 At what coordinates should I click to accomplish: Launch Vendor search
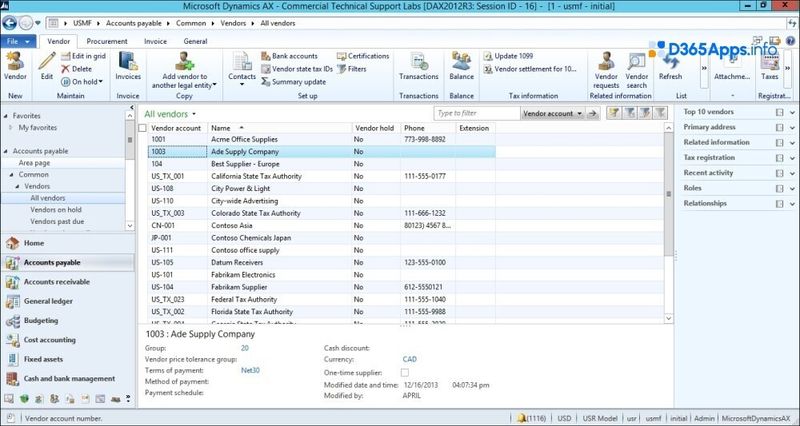(637, 70)
